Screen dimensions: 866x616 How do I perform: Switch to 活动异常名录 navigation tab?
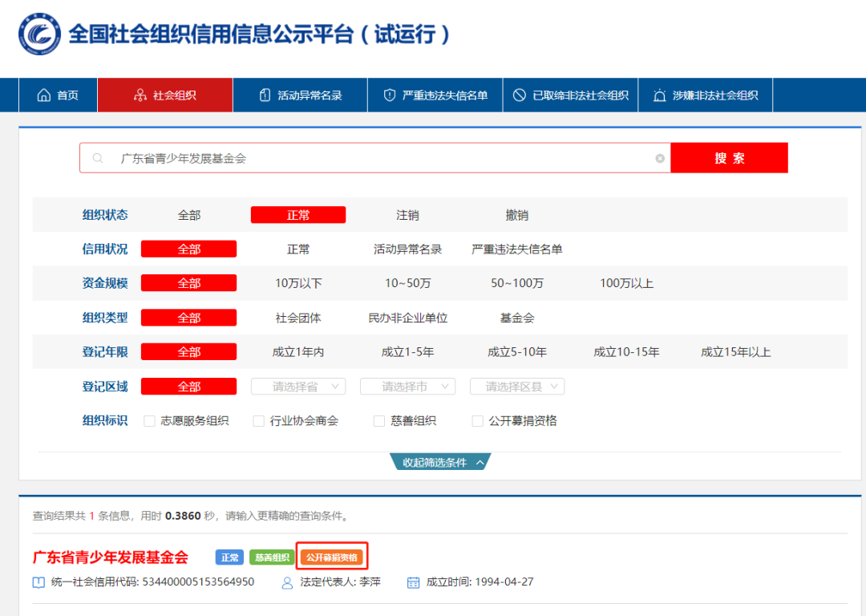pyautogui.click(x=309, y=95)
